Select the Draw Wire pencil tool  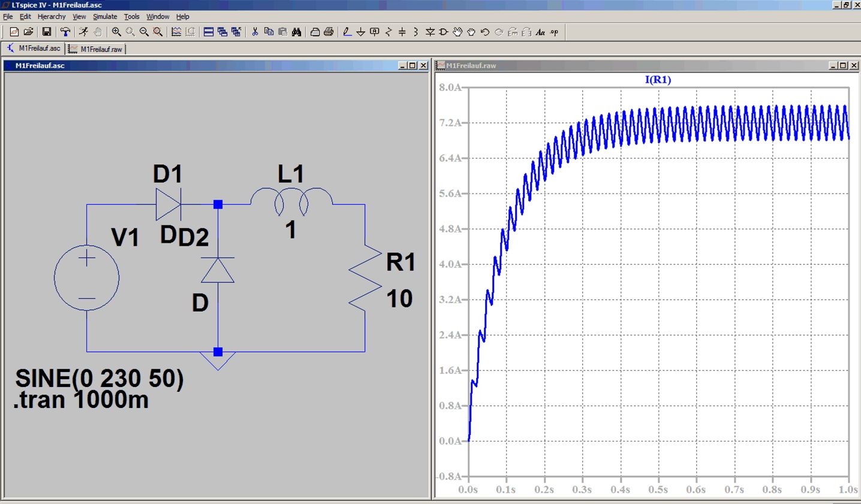[347, 32]
